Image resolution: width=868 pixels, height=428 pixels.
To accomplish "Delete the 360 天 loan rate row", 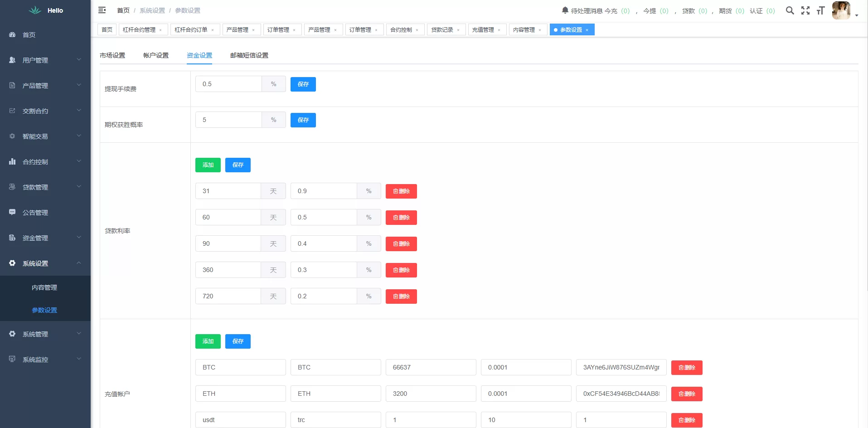I will click(401, 270).
